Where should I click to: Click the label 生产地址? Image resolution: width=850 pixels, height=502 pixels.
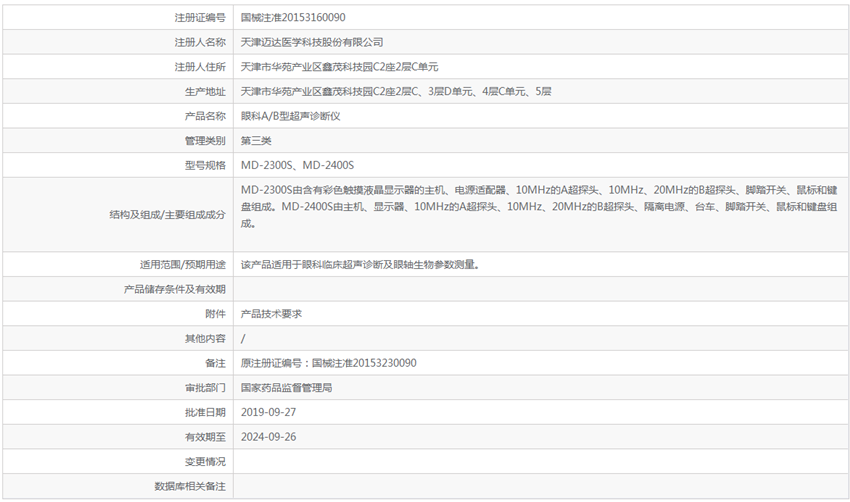(205, 92)
